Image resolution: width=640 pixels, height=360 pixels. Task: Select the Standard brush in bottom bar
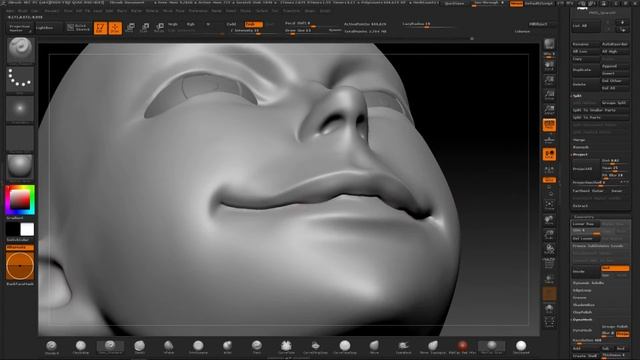51,347
